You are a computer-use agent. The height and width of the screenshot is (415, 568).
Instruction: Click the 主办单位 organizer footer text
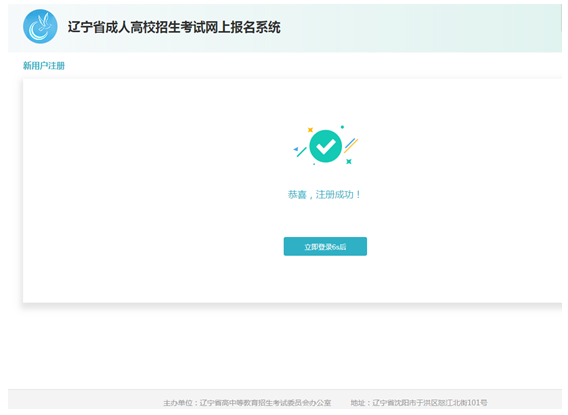tap(178, 403)
